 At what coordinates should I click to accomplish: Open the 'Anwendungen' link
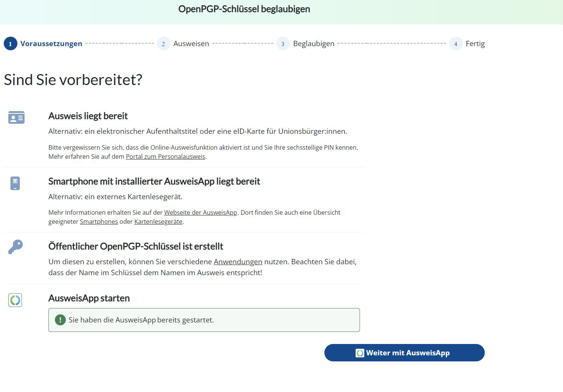(238, 262)
